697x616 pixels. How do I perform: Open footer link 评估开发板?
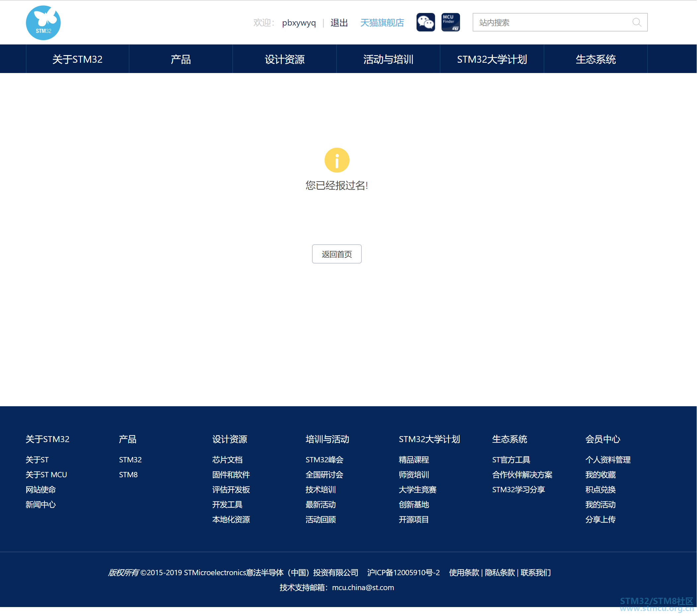(x=231, y=490)
